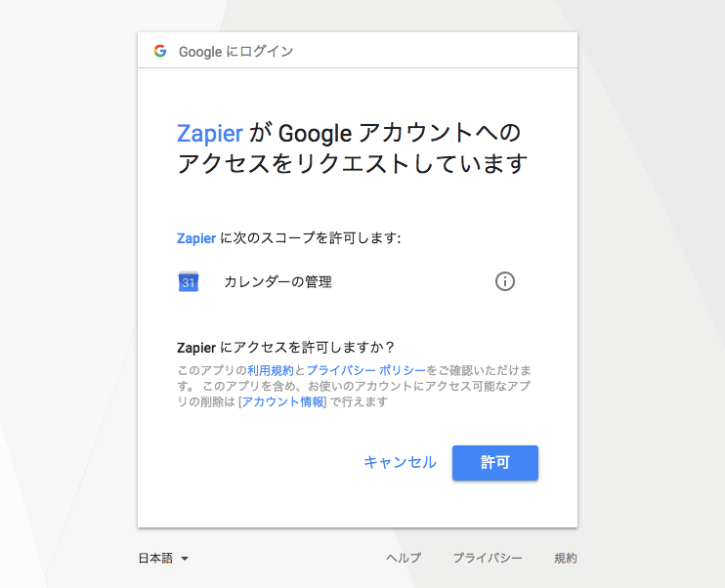Open the ヘルプ footer link

coord(404,559)
